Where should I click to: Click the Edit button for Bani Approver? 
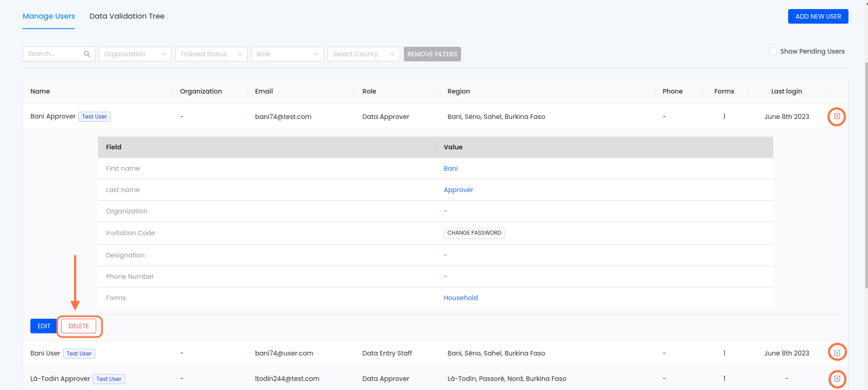pyautogui.click(x=44, y=326)
